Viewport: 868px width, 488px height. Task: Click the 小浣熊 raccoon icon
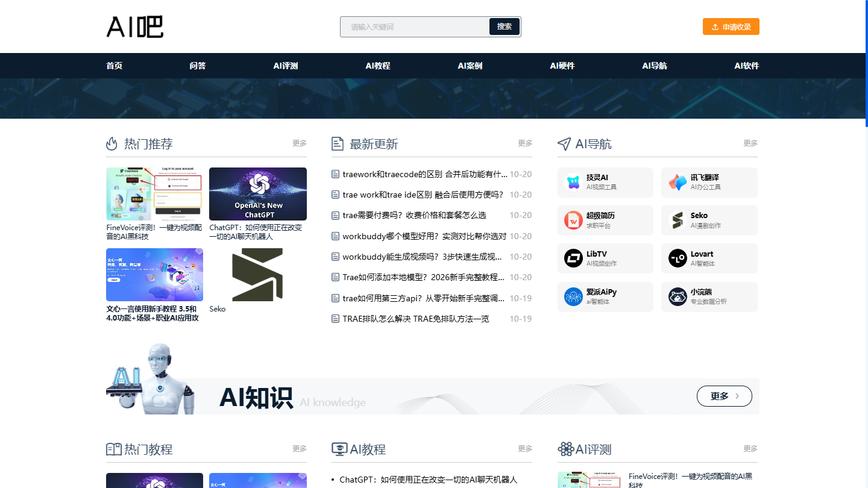678,296
